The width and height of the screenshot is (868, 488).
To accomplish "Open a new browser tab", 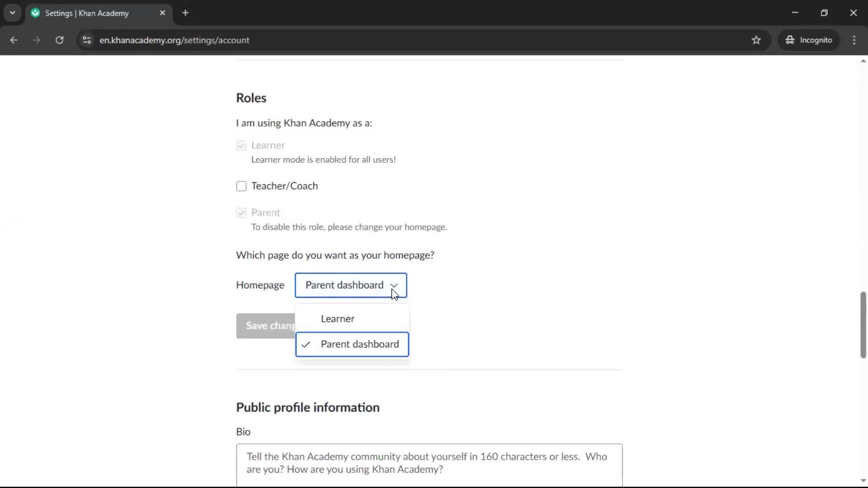I will 185,13.
